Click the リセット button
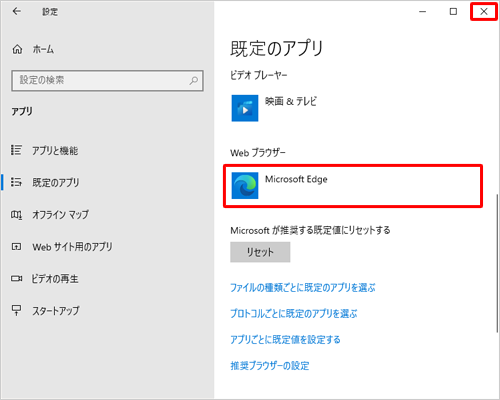The height and width of the screenshot is (400, 500). click(x=260, y=252)
